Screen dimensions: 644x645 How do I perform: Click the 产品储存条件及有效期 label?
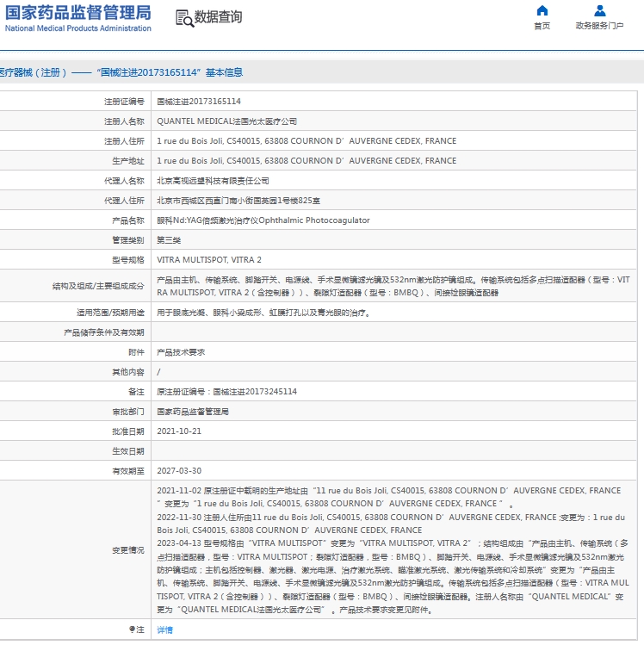tap(104, 332)
